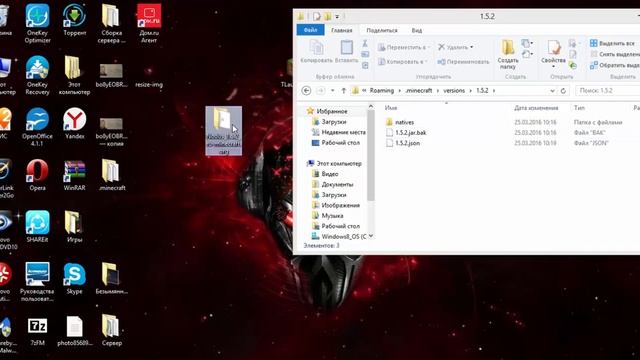Select Музыка in the navigation pane
This screenshot has width=640, height=360.
[x=328, y=216]
